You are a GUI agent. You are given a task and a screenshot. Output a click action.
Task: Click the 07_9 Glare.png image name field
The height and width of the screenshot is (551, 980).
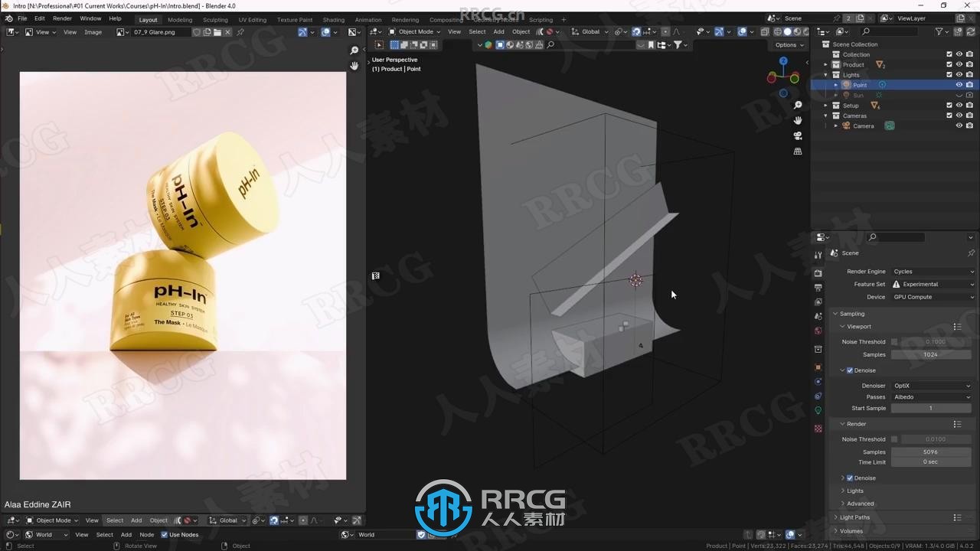point(161,32)
